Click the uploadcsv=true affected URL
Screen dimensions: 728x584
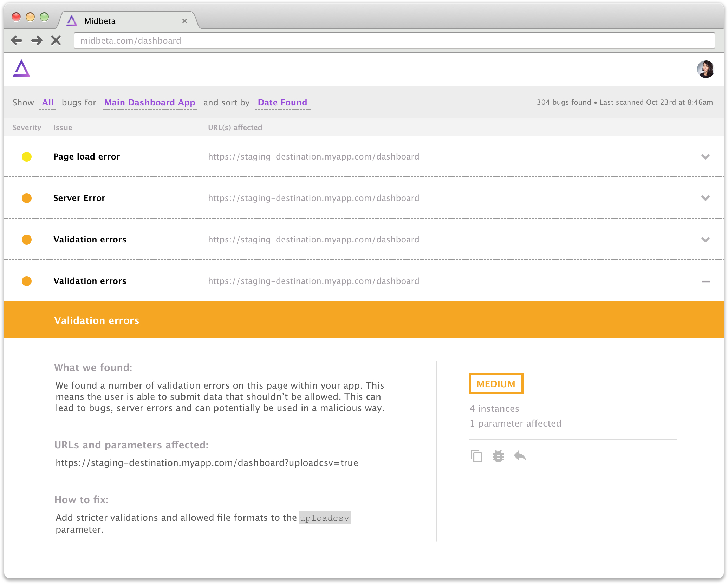207,463
